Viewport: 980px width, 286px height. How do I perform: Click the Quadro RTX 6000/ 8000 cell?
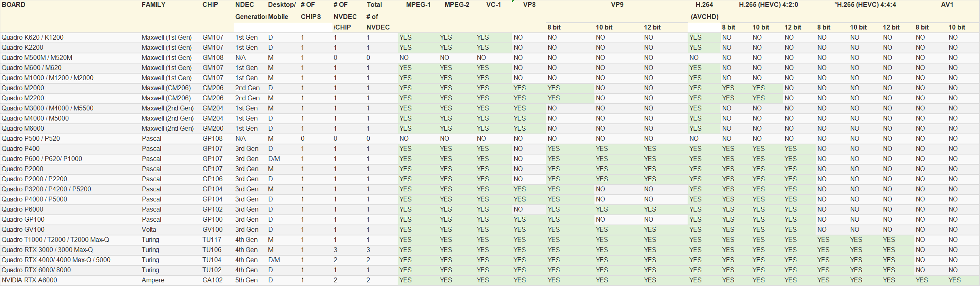pyautogui.click(x=36, y=270)
